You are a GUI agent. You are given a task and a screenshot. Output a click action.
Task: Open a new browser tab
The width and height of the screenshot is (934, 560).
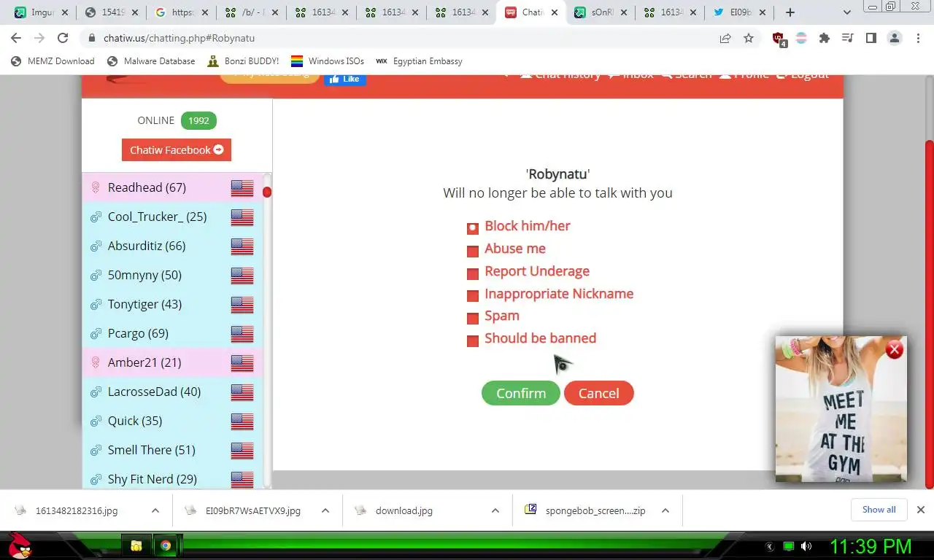click(790, 12)
